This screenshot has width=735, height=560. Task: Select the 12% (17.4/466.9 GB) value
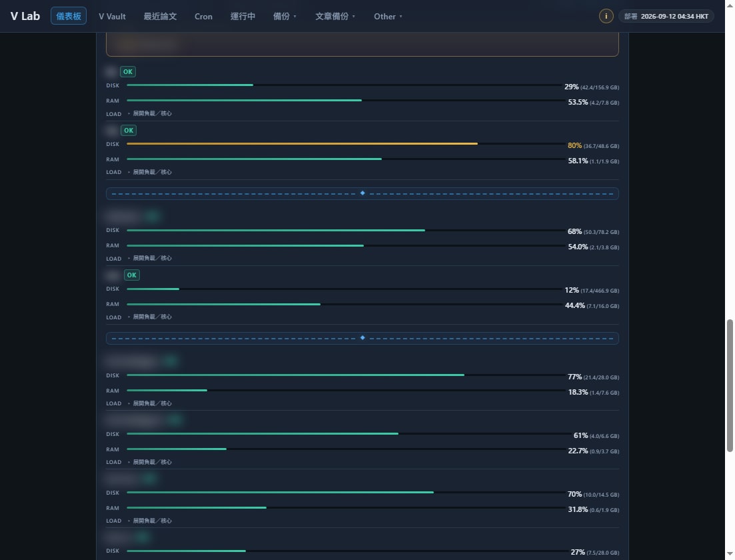(592, 290)
